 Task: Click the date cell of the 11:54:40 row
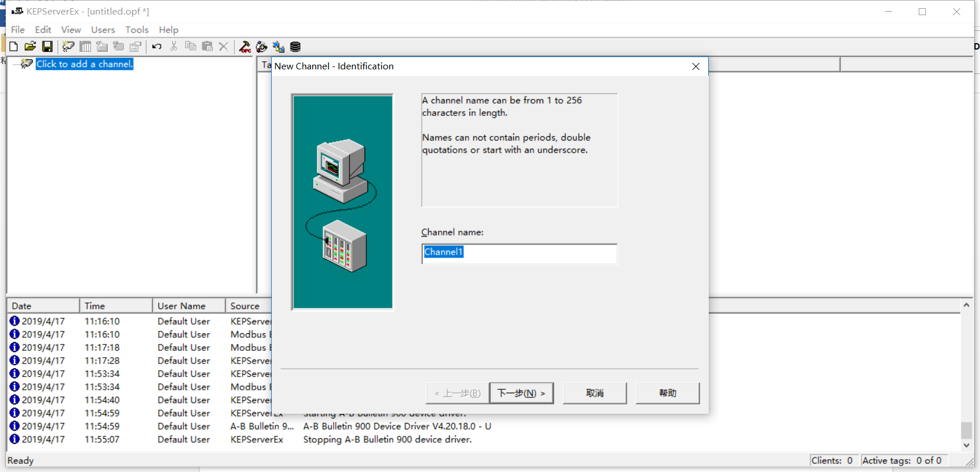tap(43, 400)
